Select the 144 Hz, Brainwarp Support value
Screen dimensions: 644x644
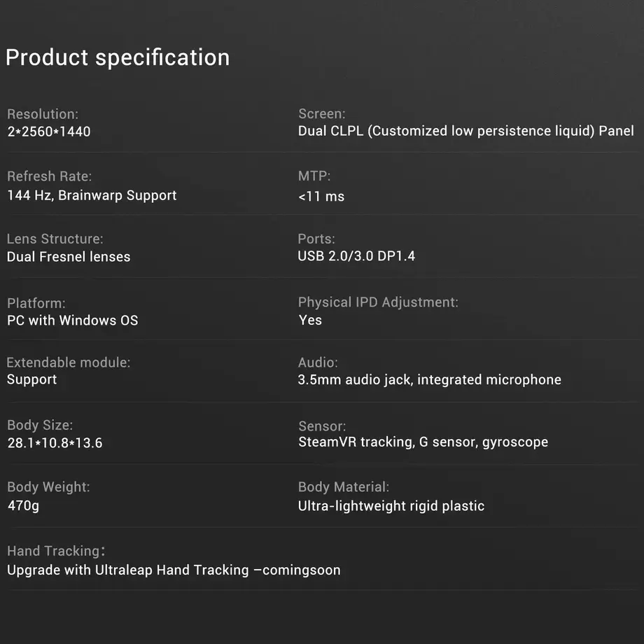tap(92, 195)
